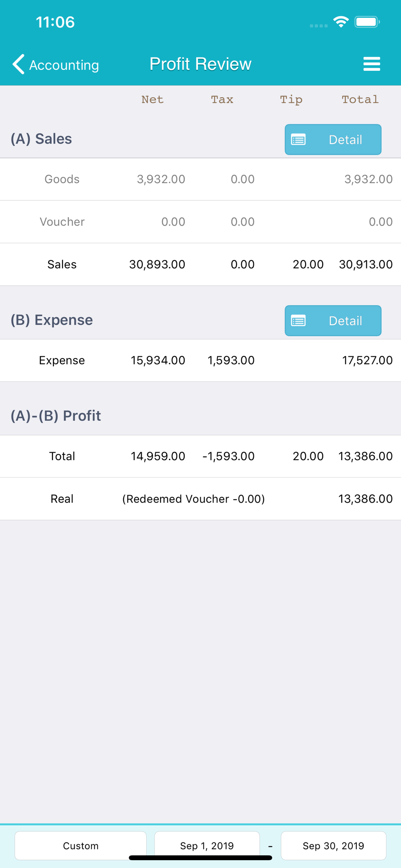Select the Sales totals row

tap(200, 264)
